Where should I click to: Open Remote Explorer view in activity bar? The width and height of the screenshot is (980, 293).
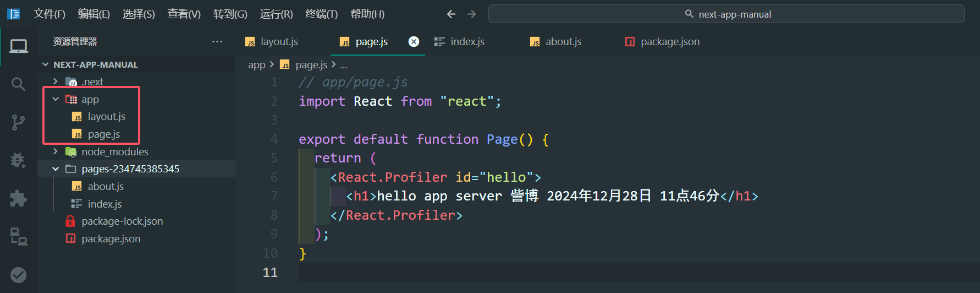pyautogui.click(x=19, y=236)
